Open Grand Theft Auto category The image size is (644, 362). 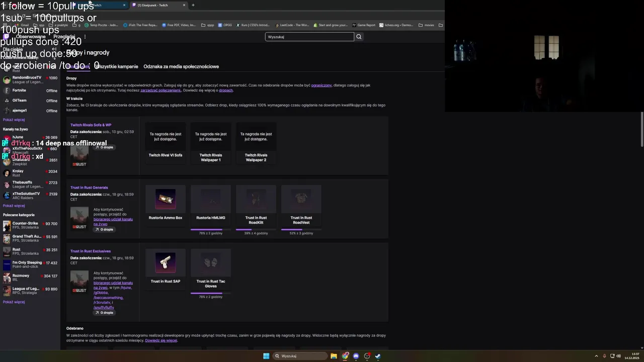(30, 238)
